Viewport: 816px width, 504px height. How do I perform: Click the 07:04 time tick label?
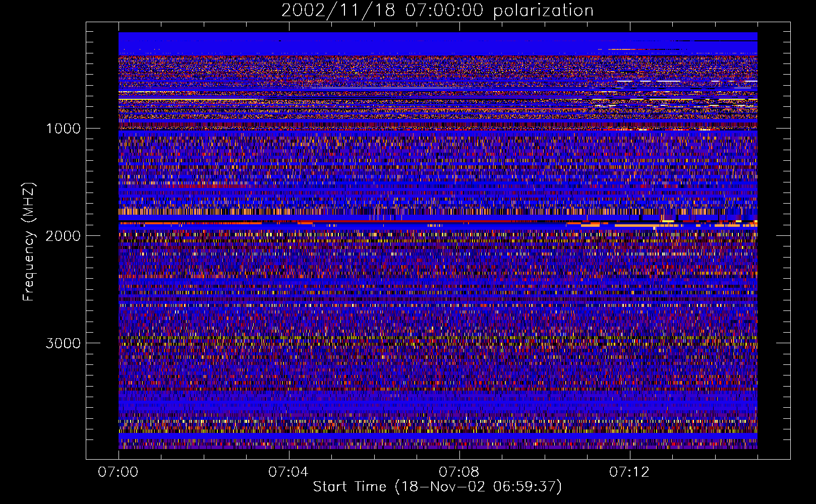click(x=288, y=472)
